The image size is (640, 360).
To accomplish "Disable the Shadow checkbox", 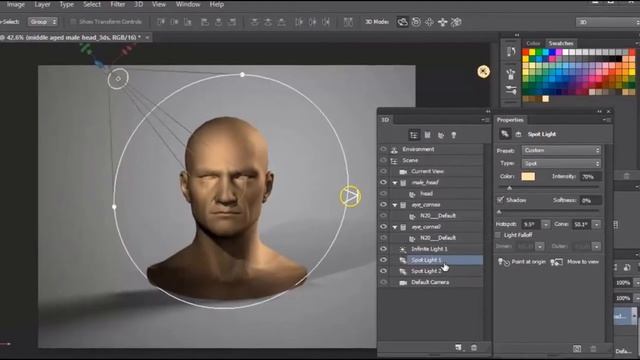I will click(500, 200).
